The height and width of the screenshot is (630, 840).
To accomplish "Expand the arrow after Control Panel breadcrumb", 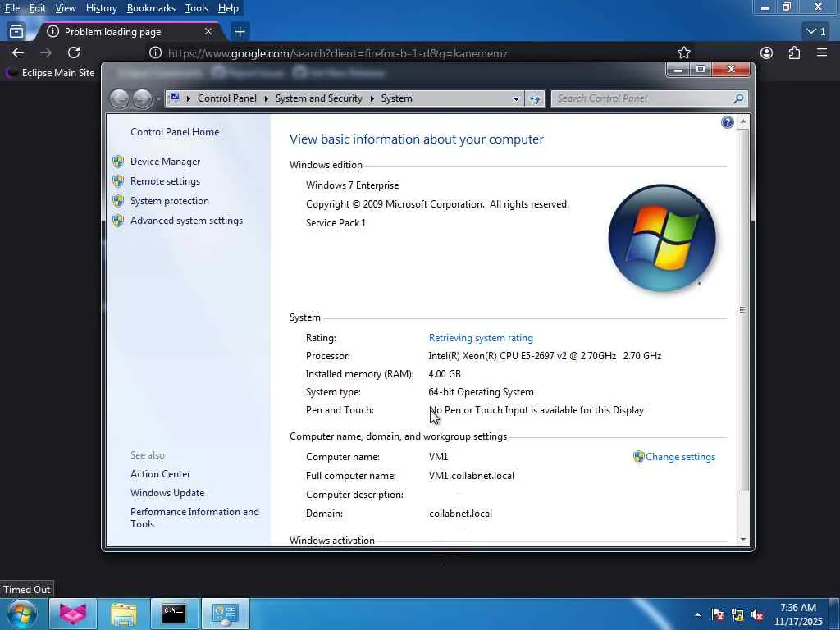I will (266, 98).
